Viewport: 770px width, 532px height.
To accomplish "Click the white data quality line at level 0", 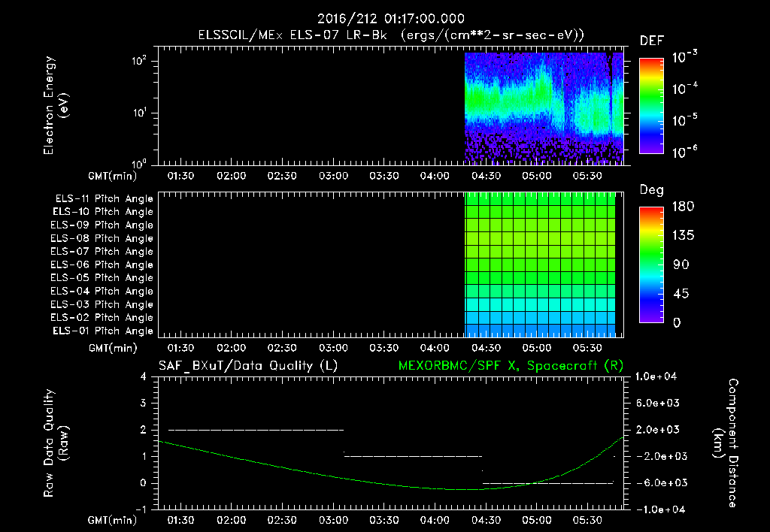I will [x=548, y=483].
